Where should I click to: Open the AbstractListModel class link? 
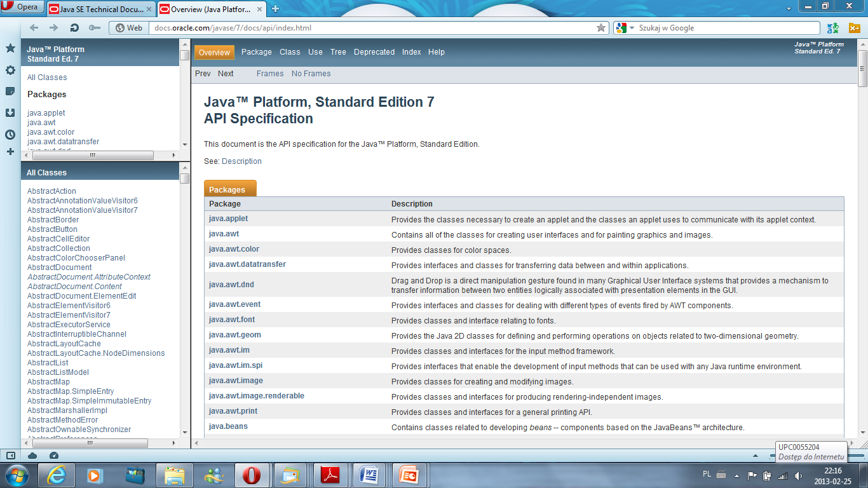pyautogui.click(x=58, y=372)
